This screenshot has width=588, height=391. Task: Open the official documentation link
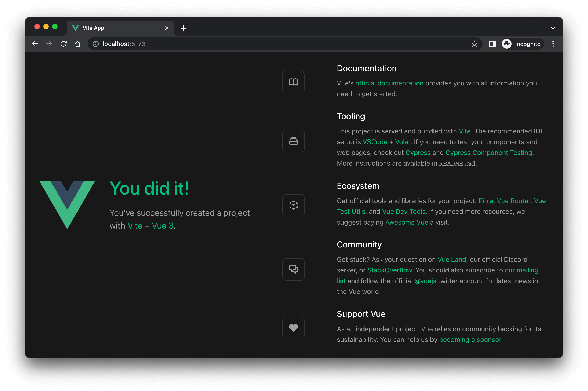coord(389,83)
